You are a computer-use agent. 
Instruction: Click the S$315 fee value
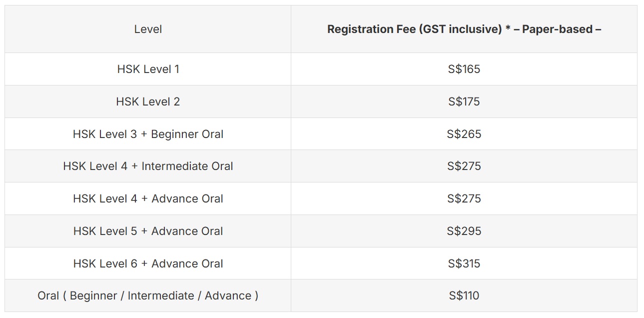point(464,263)
